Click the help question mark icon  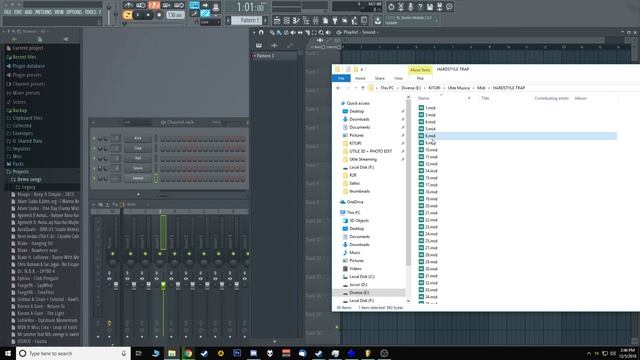(420, 7)
